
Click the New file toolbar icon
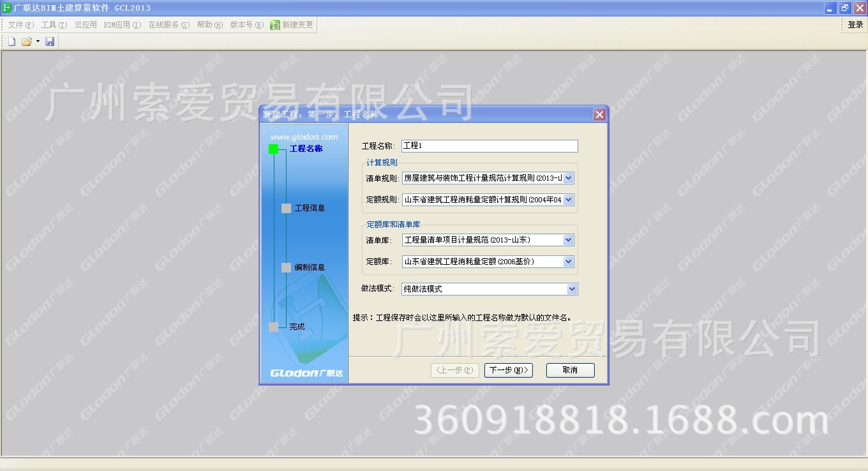click(x=11, y=41)
